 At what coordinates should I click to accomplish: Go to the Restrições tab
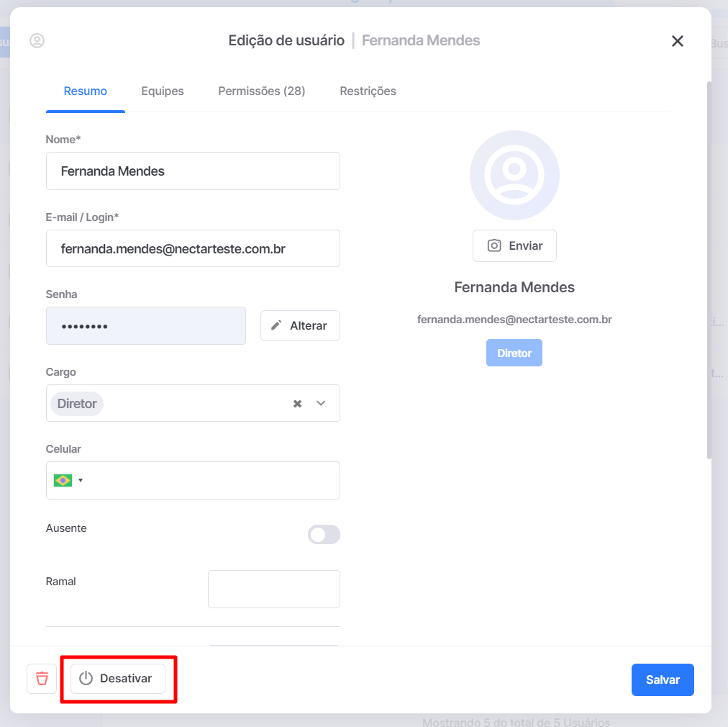click(368, 91)
